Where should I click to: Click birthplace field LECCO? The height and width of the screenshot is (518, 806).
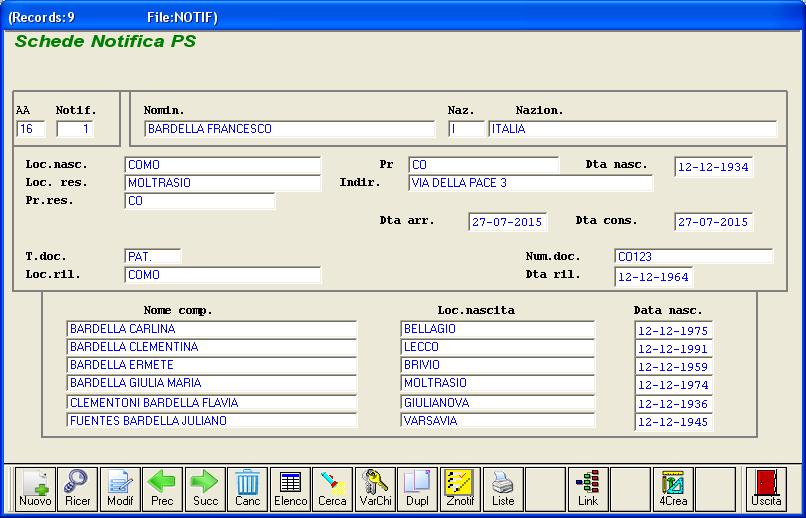tap(498, 347)
